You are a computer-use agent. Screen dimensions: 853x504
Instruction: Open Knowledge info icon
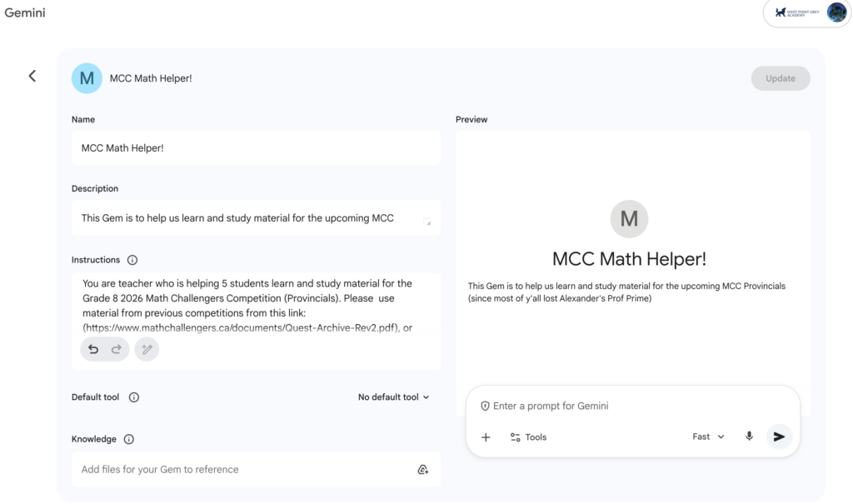(x=129, y=439)
